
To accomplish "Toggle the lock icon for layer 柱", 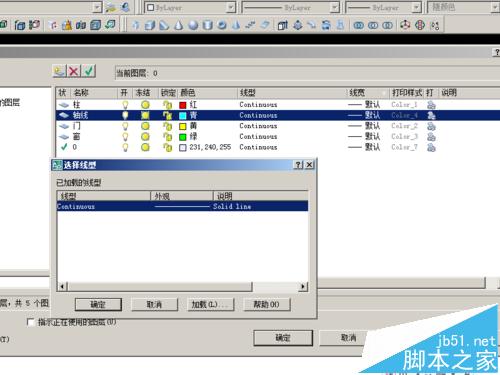I will (x=167, y=105).
